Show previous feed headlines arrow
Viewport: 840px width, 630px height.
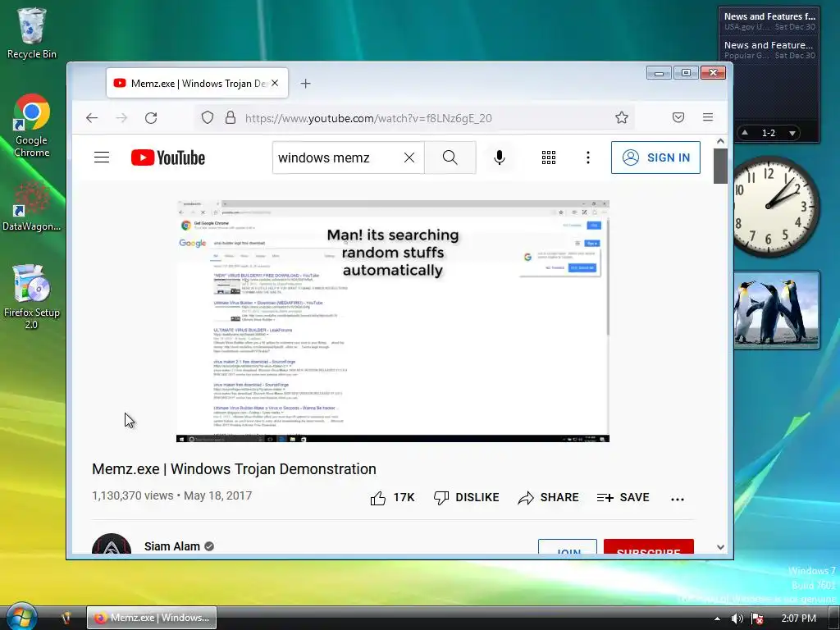pos(745,132)
